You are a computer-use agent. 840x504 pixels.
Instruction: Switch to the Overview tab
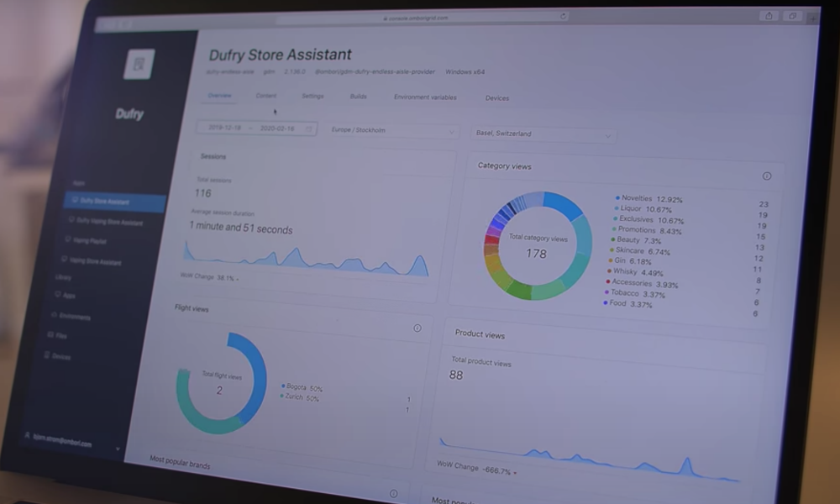[x=219, y=95]
